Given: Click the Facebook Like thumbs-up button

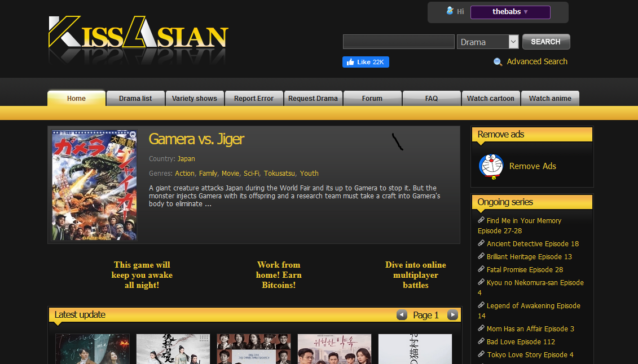Looking at the screenshot, I should 366,62.
